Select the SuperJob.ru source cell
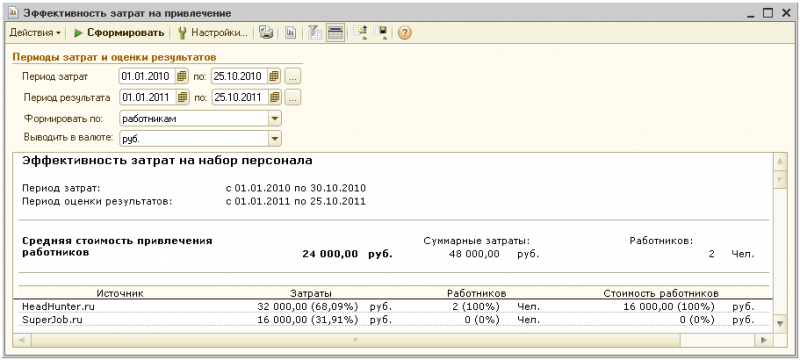 tap(52, 320)
